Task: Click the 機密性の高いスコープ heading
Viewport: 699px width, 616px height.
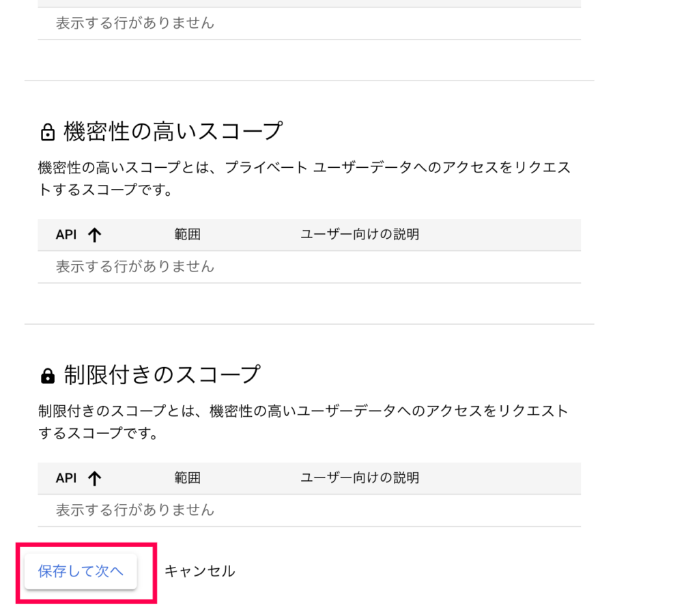Action: [173, 130]
